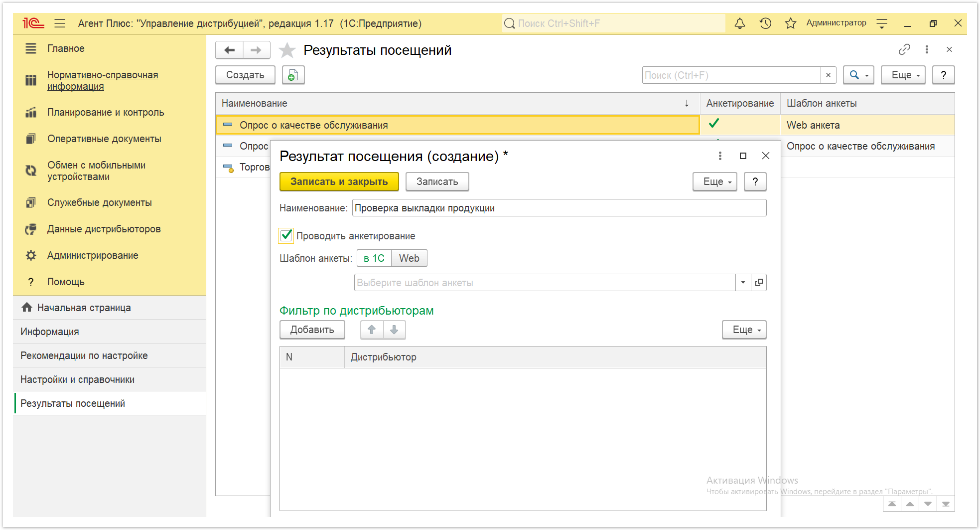The width and height of the screenshot is (980, 530).
Task: Open panel settings icon next to Администратор
Action: (x=882, y=23)
